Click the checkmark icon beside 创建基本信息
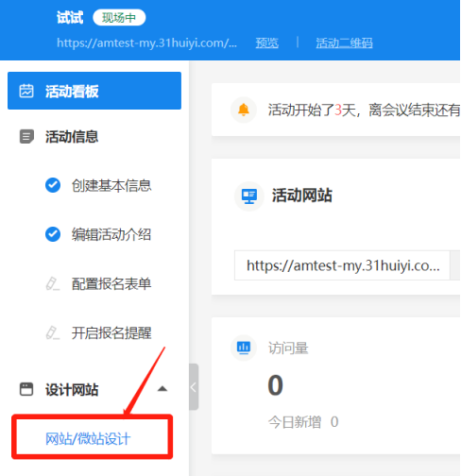461x476 pixels. point(53,185)
